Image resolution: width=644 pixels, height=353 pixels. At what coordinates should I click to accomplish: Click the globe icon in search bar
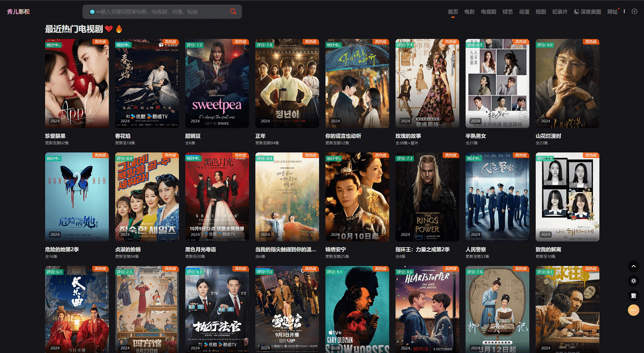pos(92,12)
